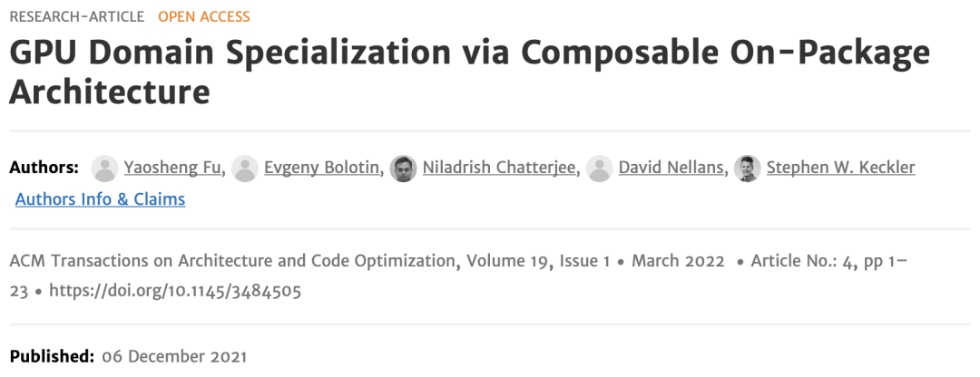Image resolution: width=980 pixels, height=377 pixels.
Task: Open the Authors Info & Claims link
Action: pyautogui.click(x=100, y=199)
